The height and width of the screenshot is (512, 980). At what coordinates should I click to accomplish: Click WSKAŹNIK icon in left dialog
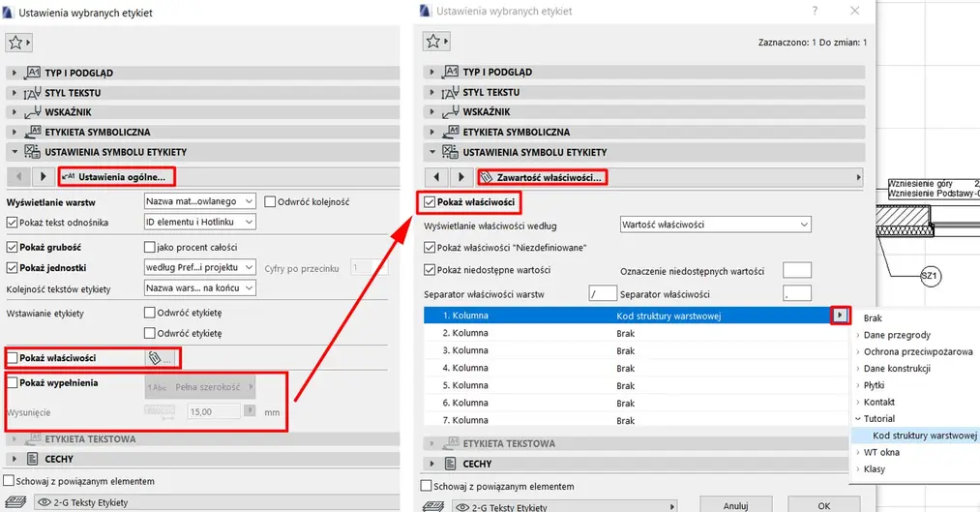[33, 112]
